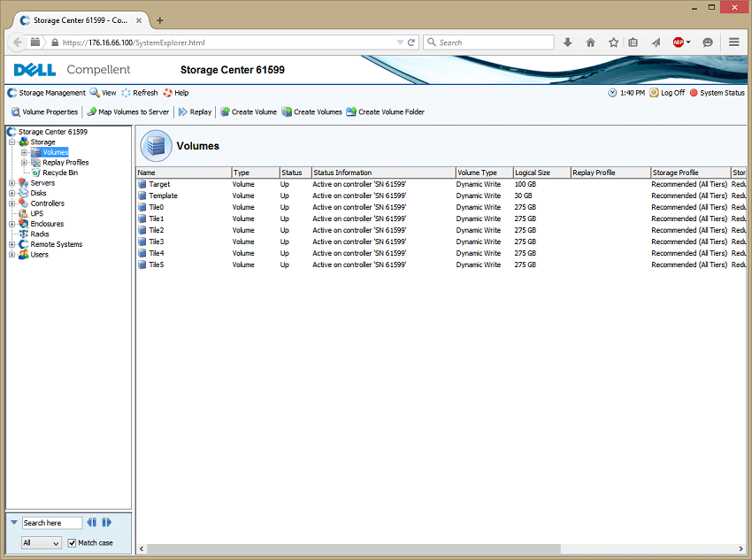The image size is (752, 560).
Task: Click the Help lifebuoy icon
Action: [x=167, y=93]
